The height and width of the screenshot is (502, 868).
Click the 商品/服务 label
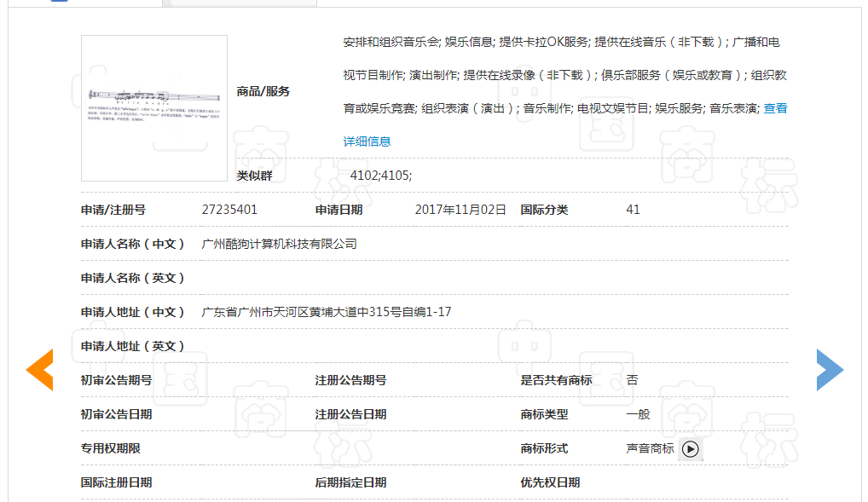[x=263, y=91]
